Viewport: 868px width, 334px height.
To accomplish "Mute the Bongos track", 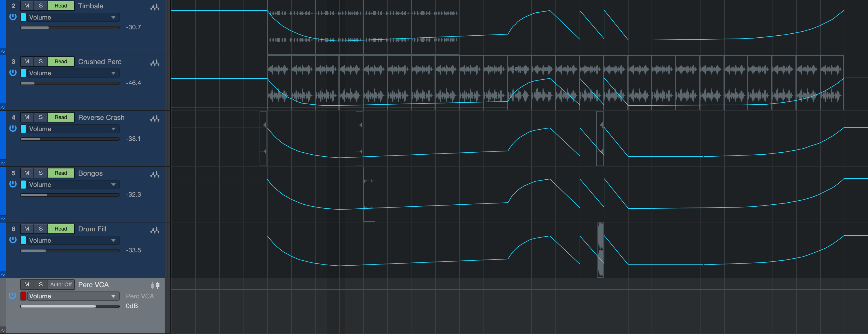I will pyautogui.click(x=27, y=173).
